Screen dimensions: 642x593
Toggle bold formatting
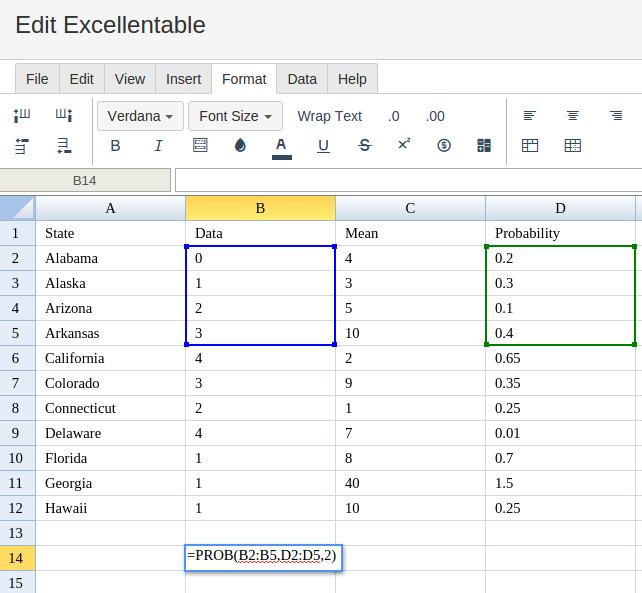point(115,146)
